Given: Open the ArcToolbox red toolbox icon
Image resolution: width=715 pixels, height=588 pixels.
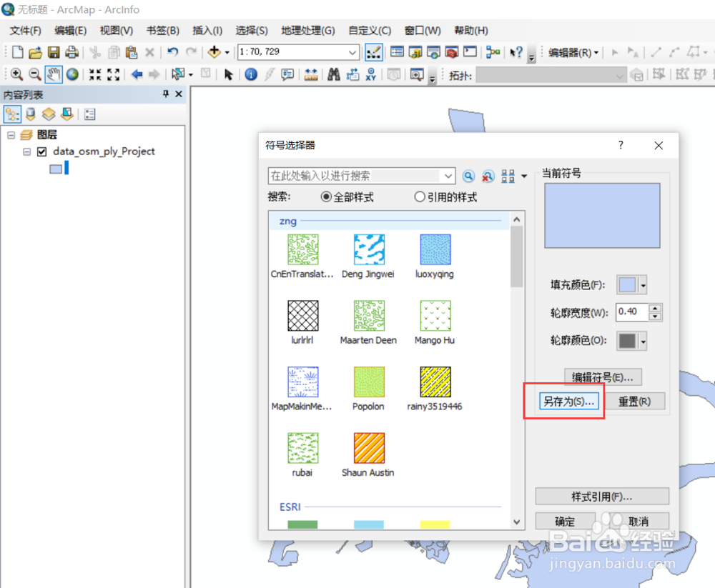Looking at the screenshot, I should click(451, 52).
